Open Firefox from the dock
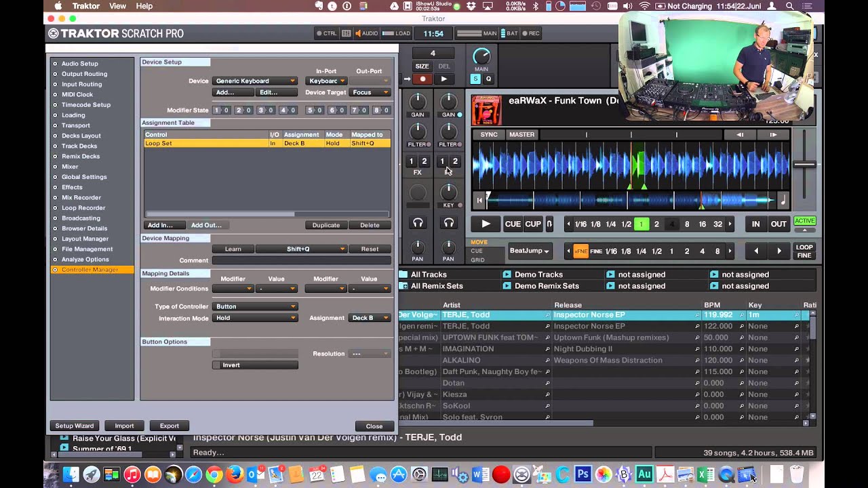The height and width of the screenshot is (488, 868). (235, 474)
